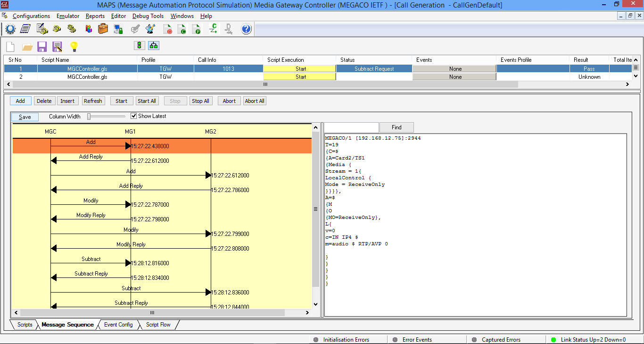The width and height of the screenshot is (644, 344).
Task: Click message sequence vertical scrollbar down arrow
Action: click(x=315, y=305)
